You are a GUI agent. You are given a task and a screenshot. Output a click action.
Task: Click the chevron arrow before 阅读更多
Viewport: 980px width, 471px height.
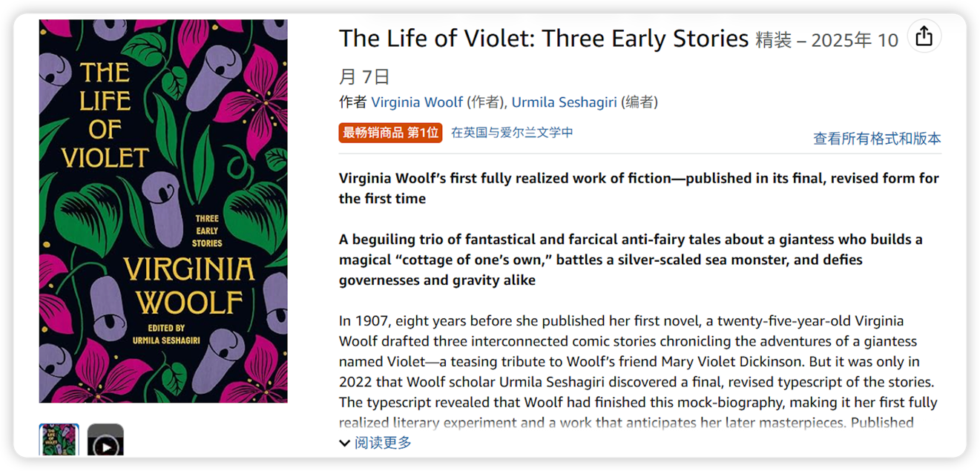pos(344,443)
